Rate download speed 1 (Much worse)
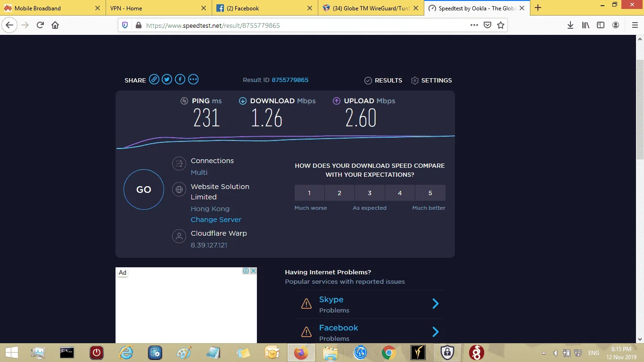Screen dimensions: 644x362 coord(309,193)
